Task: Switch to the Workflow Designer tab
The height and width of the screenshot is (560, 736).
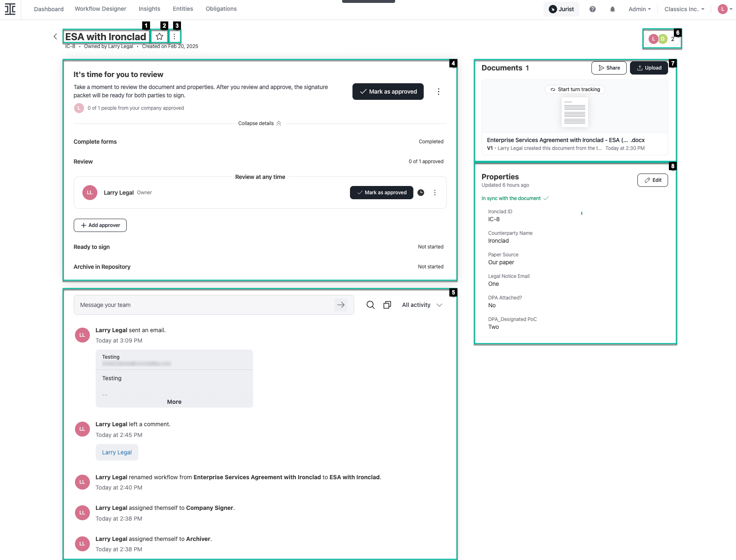Action: pos(100,9)
